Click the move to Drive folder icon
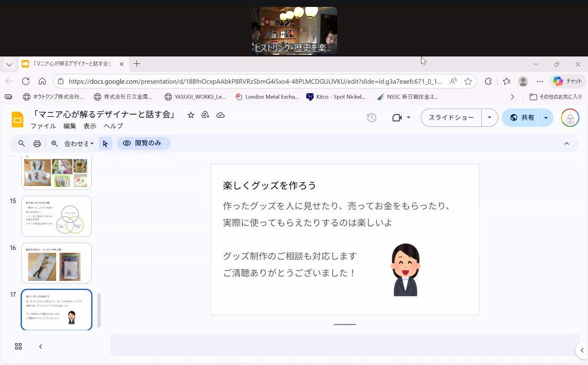588x365 pixels. 205,115
